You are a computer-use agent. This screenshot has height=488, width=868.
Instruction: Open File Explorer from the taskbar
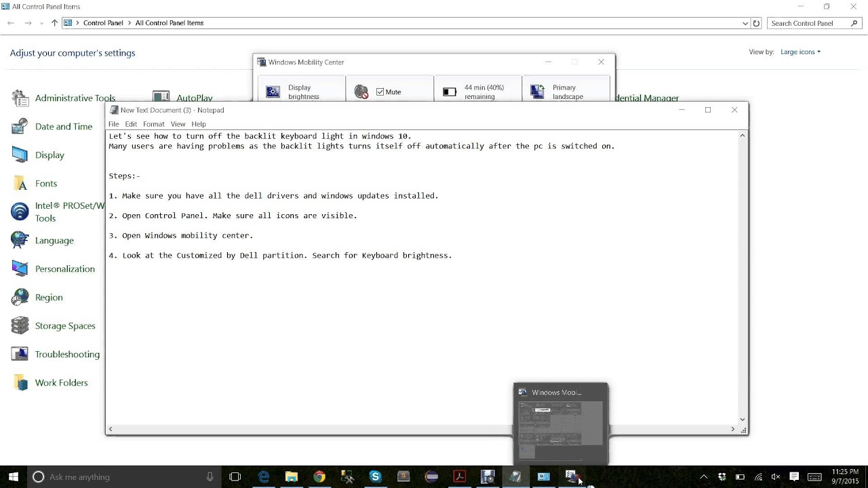pos(292,476)
